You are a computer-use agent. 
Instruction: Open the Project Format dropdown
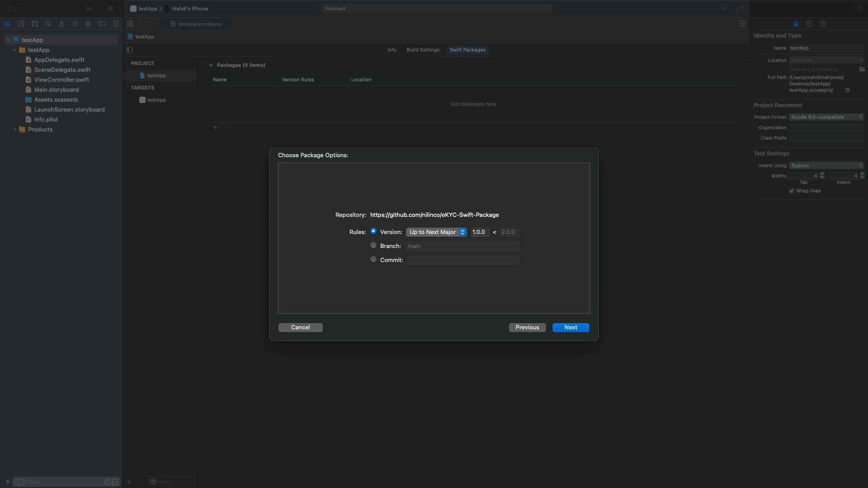826,117
